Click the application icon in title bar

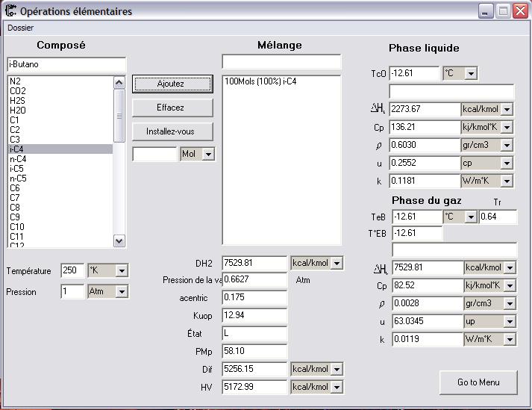click(10, 11)
